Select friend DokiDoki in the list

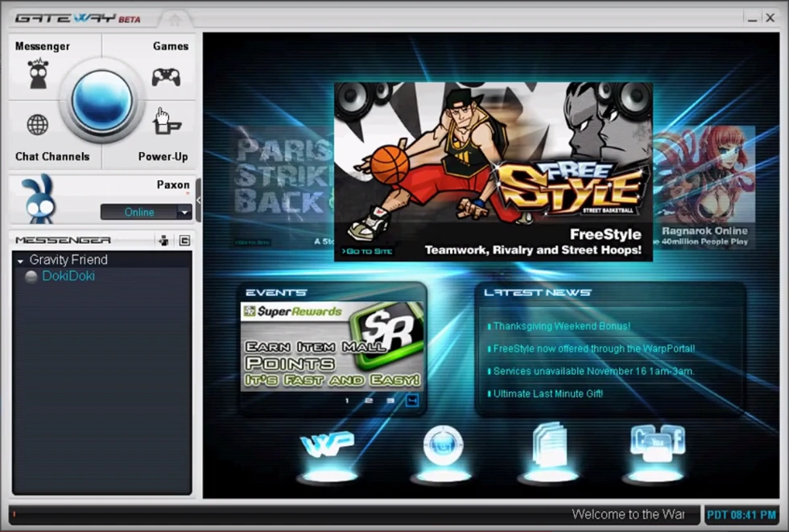pos(68,276)
